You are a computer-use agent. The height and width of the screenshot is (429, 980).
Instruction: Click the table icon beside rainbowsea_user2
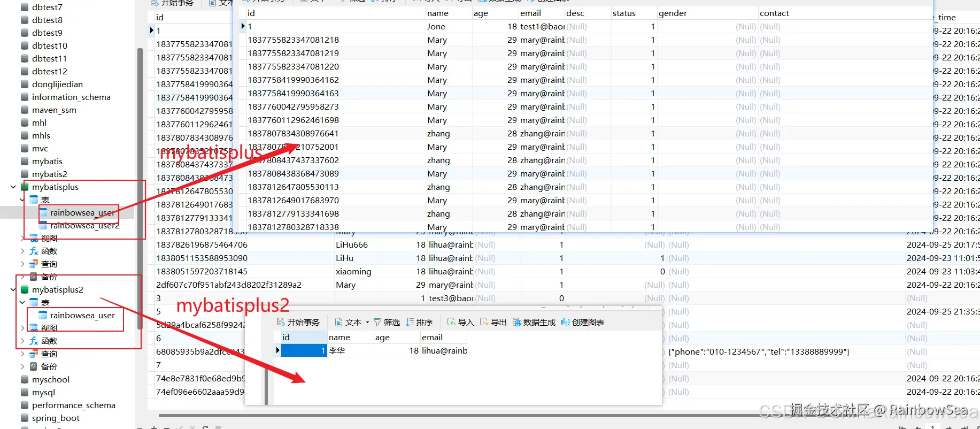(44, 225)
